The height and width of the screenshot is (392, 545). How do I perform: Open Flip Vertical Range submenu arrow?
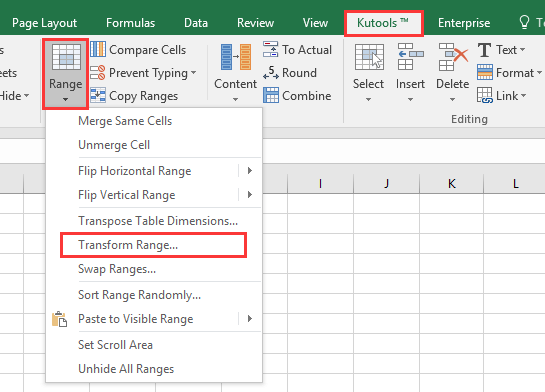pyautogui.click(x=250, y=195)
